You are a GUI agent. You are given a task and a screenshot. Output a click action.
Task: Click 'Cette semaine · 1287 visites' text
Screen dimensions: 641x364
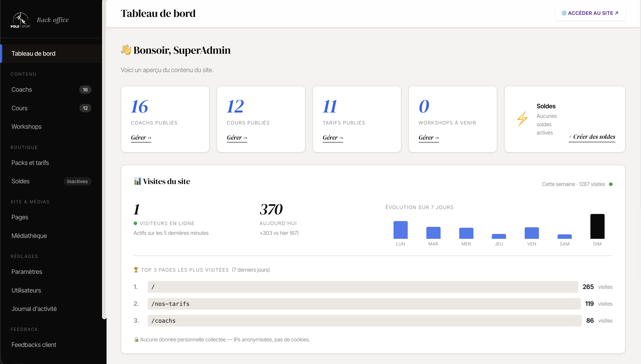[573, 184]
